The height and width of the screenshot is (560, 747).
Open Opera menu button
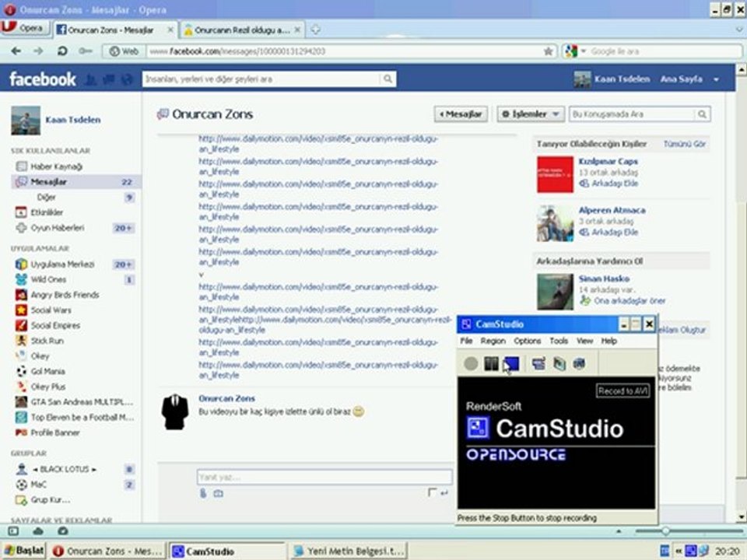click(x=24, y=28)
